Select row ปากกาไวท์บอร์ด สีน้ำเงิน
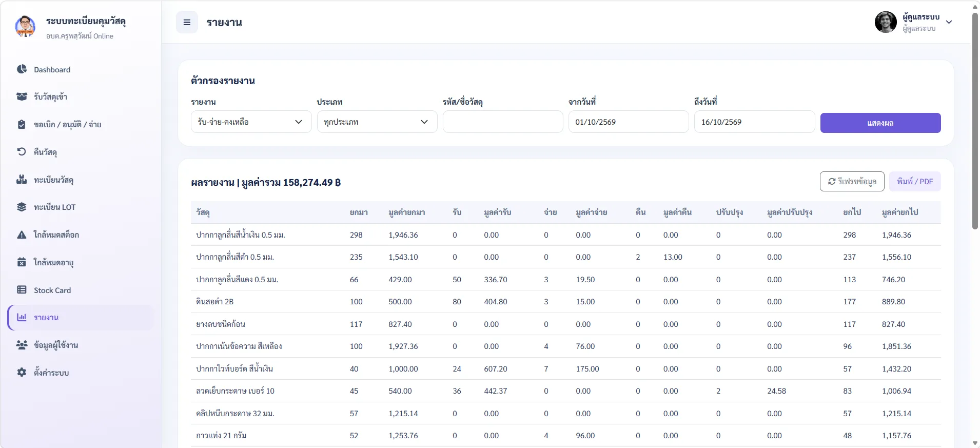The height and width of the screenshot is (448, 980). pos(566,368)
